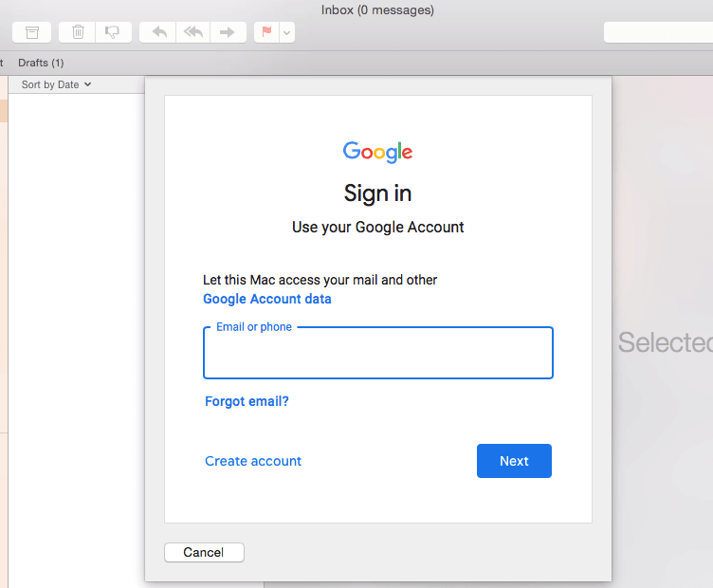Click the Junk thumbs-down icon

tap(113, 32)
